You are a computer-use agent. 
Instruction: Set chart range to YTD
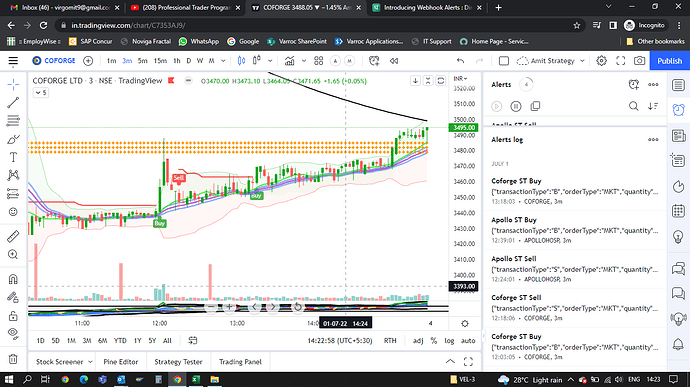120,340
